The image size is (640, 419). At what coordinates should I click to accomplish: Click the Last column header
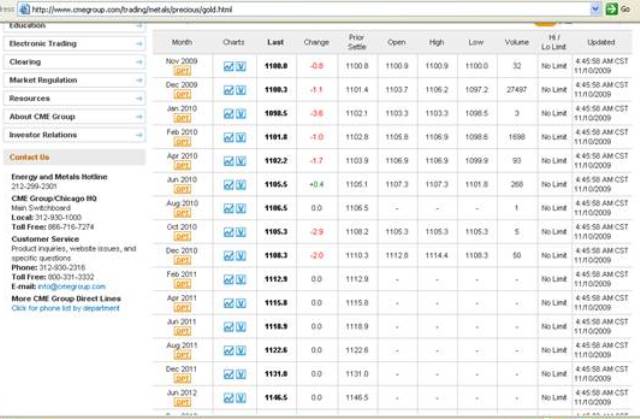[x=276, y=42]
